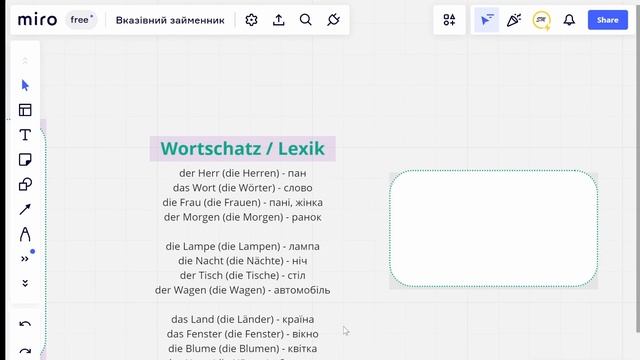Select the Wortschatz / Lexik heading

(x=242, y=149)
